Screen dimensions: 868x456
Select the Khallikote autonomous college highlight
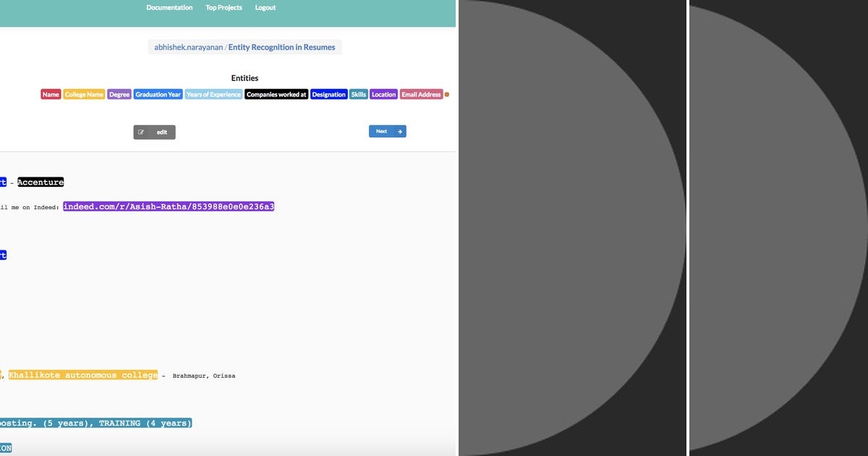click(82, 375)
